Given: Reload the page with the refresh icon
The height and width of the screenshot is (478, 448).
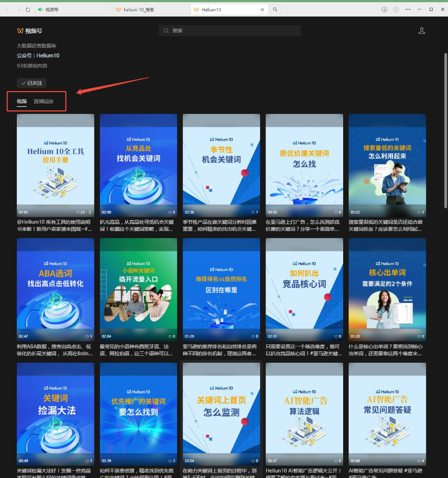Looking at the screenshot, I should tap(28, 9).
